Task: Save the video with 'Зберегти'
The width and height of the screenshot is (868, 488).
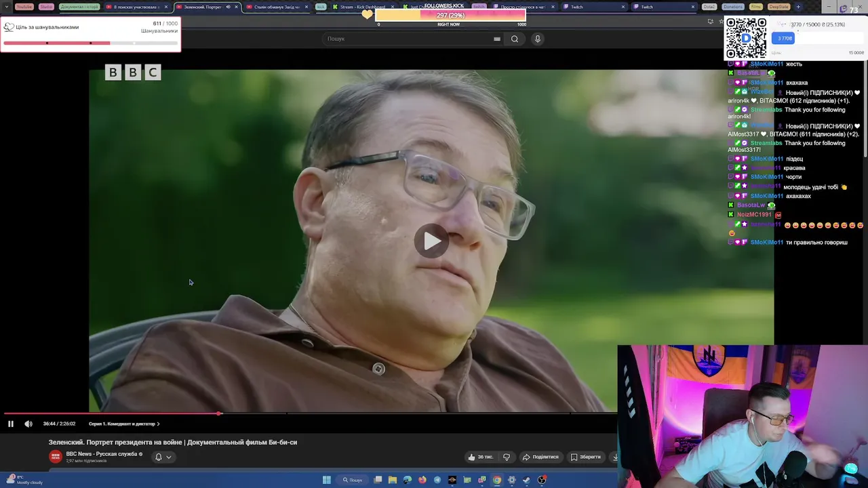Action: tap(586, 457)
